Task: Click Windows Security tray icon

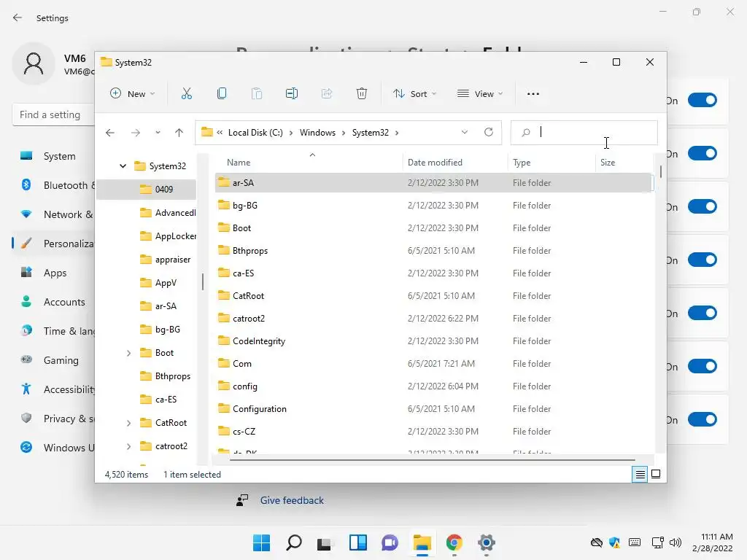Action: pos(614,542)
